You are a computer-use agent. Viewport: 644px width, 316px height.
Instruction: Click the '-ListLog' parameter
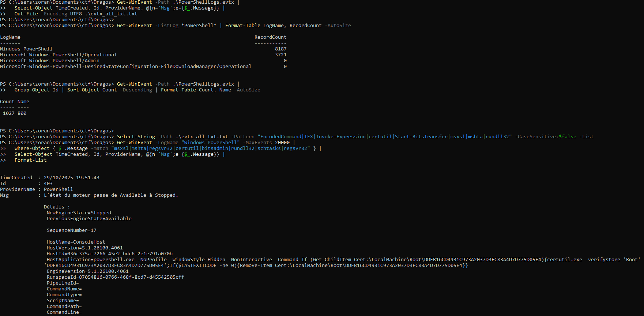coord(167,25)
